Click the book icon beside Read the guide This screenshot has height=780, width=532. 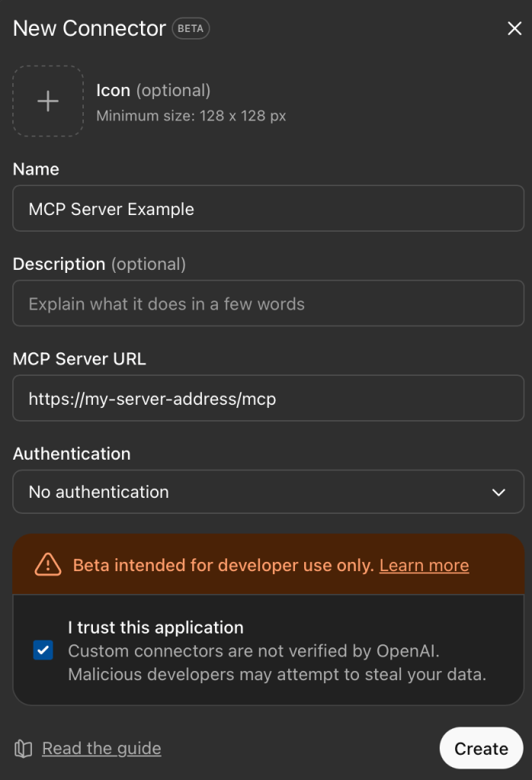point(24,749)
